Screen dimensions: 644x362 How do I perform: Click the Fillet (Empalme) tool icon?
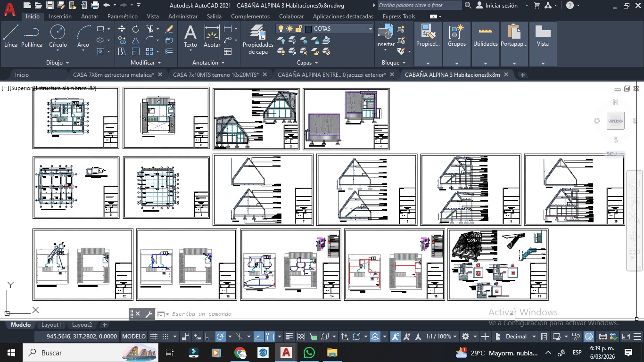point(150,40)
